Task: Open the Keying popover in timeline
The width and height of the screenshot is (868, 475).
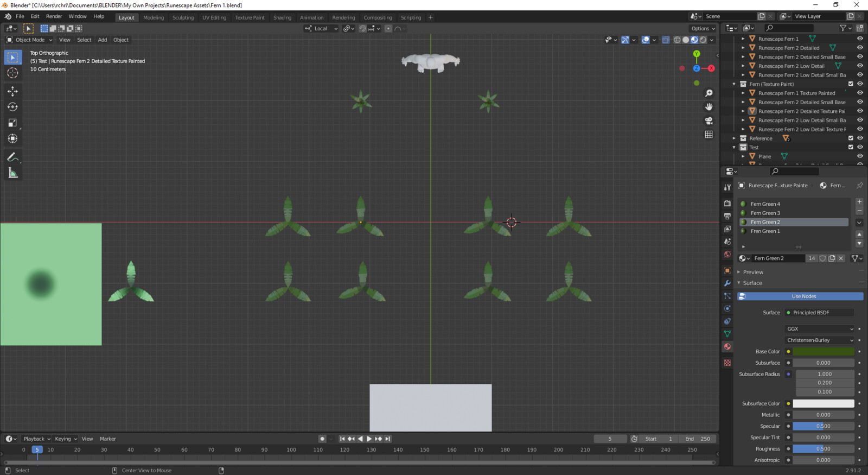Action: [66, 439]
